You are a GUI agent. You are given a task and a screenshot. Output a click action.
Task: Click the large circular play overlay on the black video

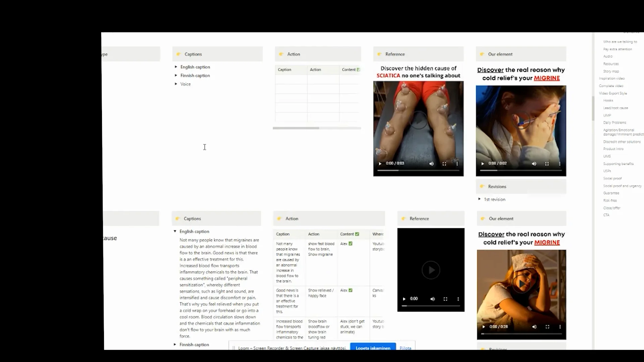click(431, 270)
